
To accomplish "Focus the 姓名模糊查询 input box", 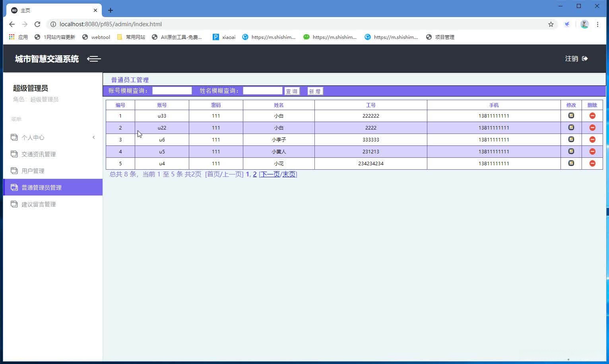I will coord(263,91).
